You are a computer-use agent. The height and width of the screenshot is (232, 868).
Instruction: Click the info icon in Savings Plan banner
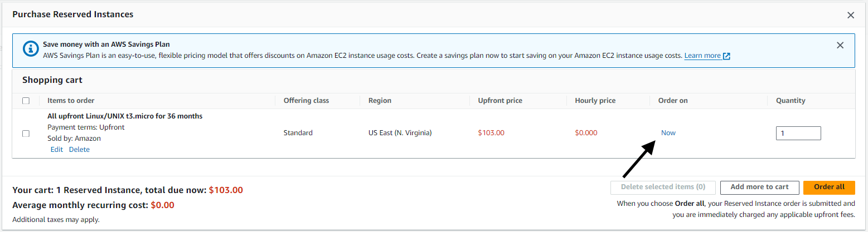tap(30, 49)
